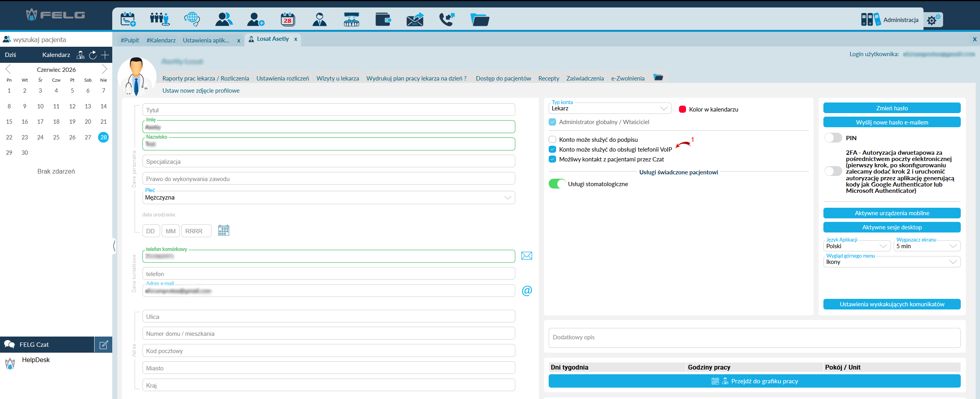
Task: Pick the red Kolor w kalendarzu swatch
Action: 683,110
